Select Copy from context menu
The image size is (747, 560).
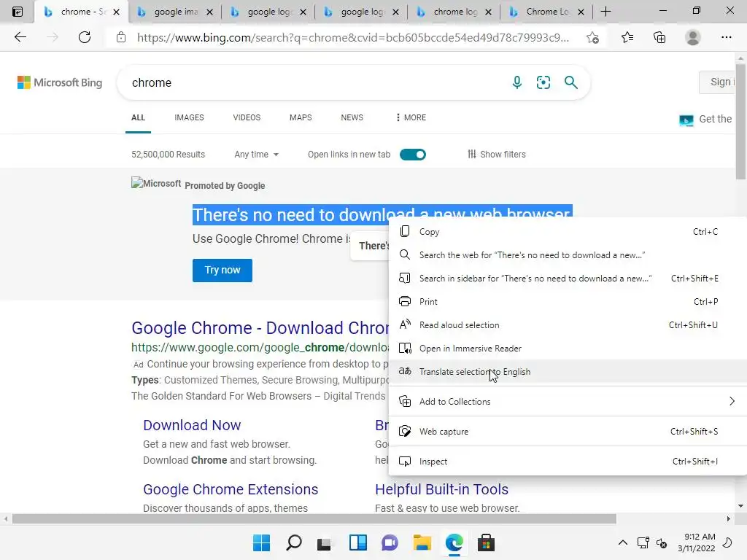click(568, 231)
